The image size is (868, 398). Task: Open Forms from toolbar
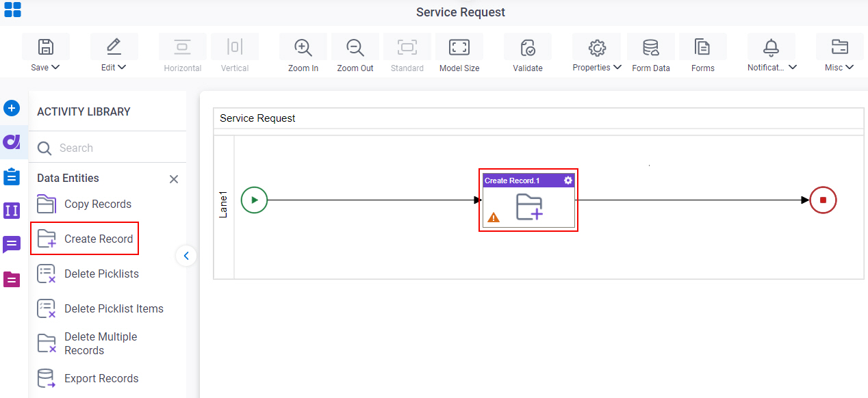click(x=702, y=47)
